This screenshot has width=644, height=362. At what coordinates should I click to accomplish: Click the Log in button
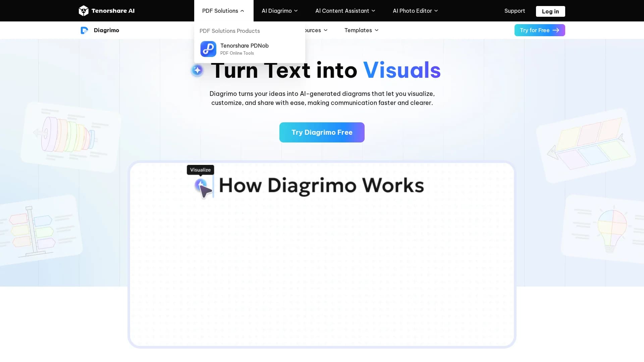click(x=550, y=11)
